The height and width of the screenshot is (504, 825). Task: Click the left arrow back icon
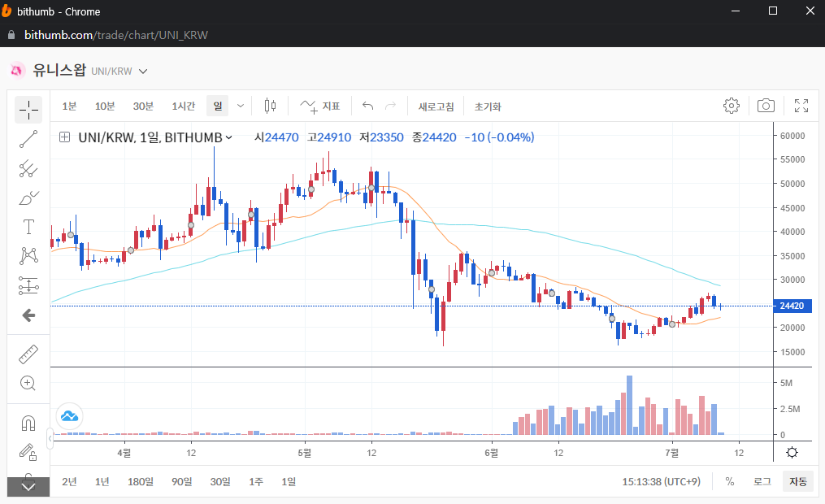coord(28,315)
